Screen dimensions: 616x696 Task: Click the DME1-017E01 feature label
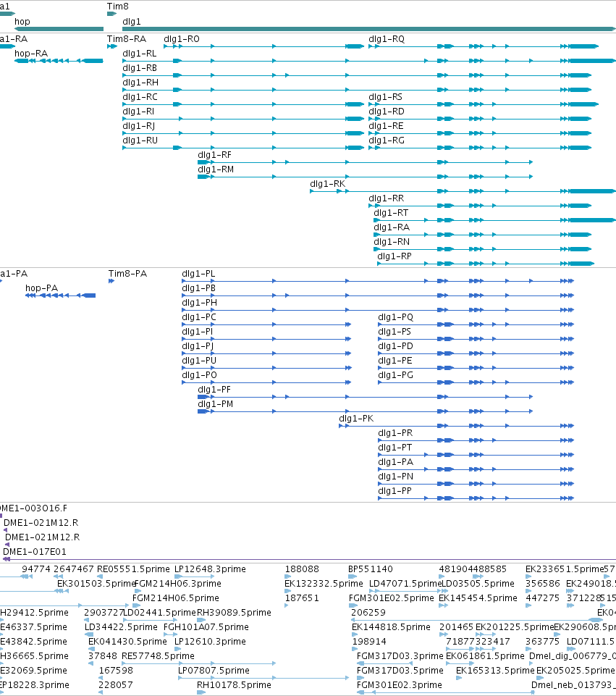click(35, 552)
